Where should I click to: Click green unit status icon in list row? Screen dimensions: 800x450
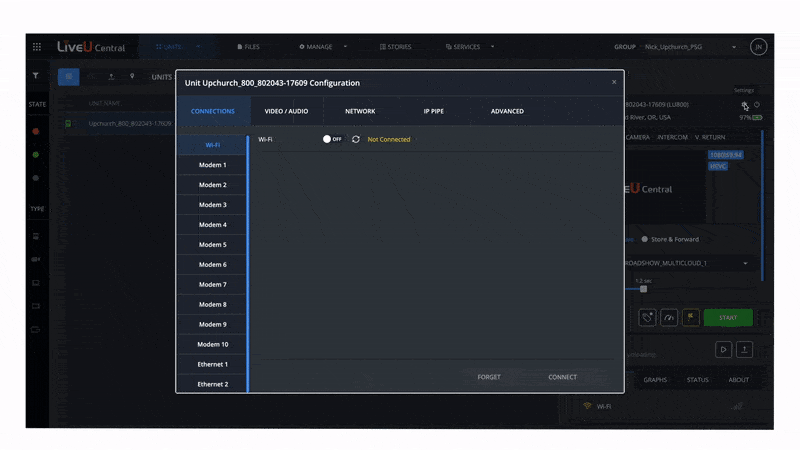pyautogui.click(x=68, y=123)
